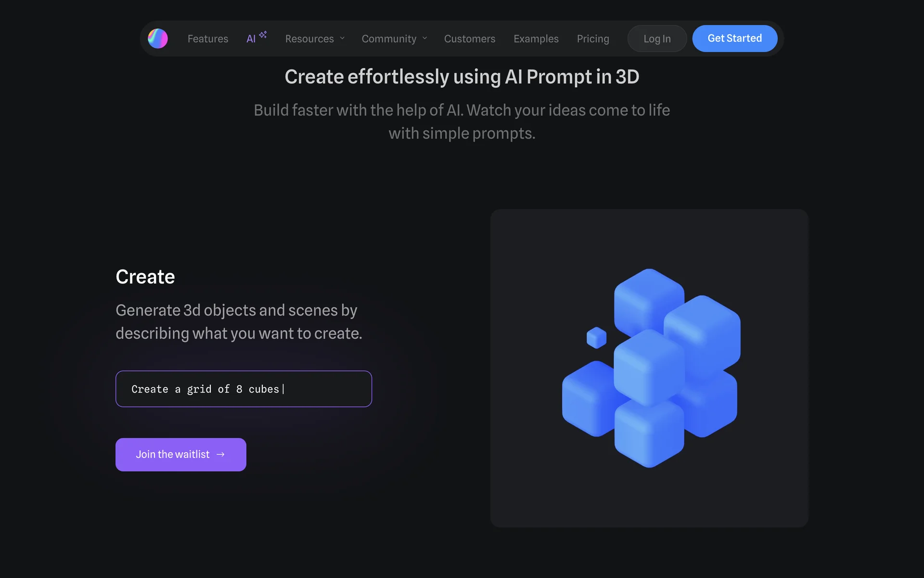The height and width of the screenshot is (578, 924).
Task: Click the blue Get Started button
Action: 734,39
